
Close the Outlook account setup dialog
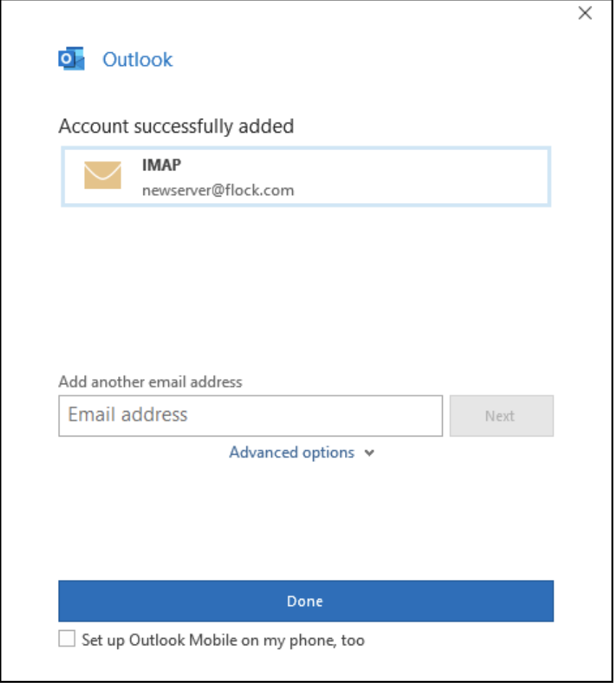[x=585, y=13]
